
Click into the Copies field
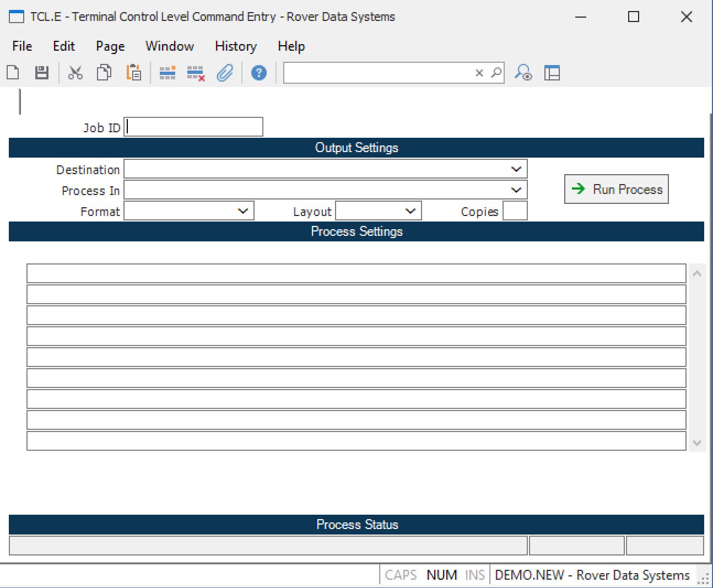click(x=515, y=211)
